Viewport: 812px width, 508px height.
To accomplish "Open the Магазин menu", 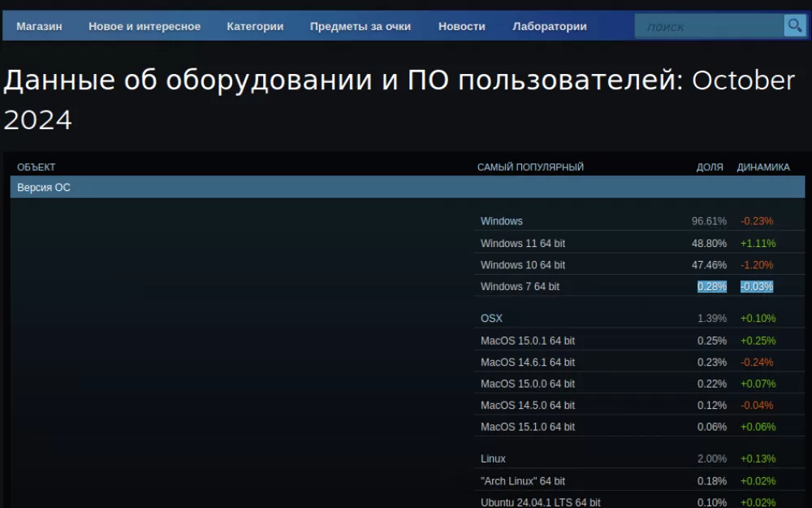I will [x=39, y=26].
